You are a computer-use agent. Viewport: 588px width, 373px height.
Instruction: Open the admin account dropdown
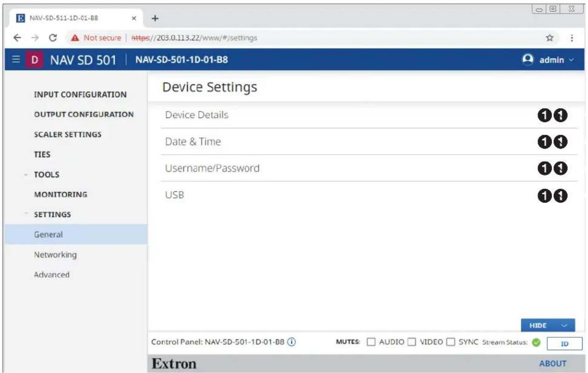tap(548, 59)
